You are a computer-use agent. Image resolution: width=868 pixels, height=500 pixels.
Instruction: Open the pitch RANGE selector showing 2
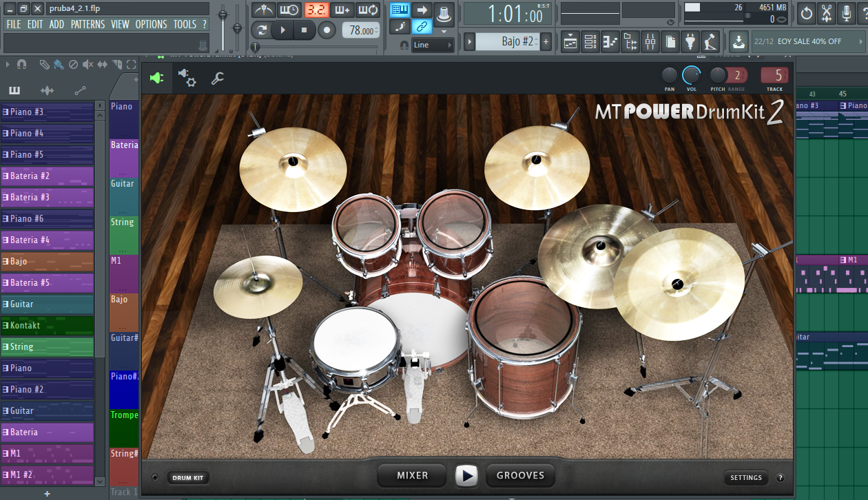click(x=738, y=75)
